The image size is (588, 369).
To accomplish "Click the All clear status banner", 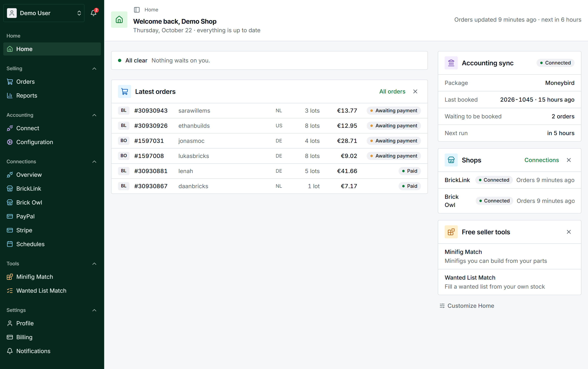I will click(269, 61).
